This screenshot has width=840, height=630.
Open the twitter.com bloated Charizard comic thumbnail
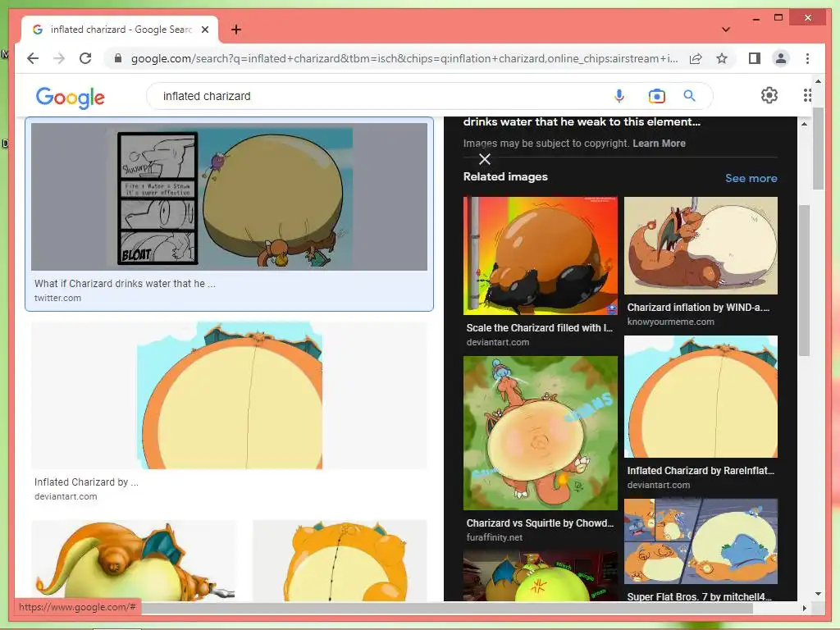tap(230, 197)
